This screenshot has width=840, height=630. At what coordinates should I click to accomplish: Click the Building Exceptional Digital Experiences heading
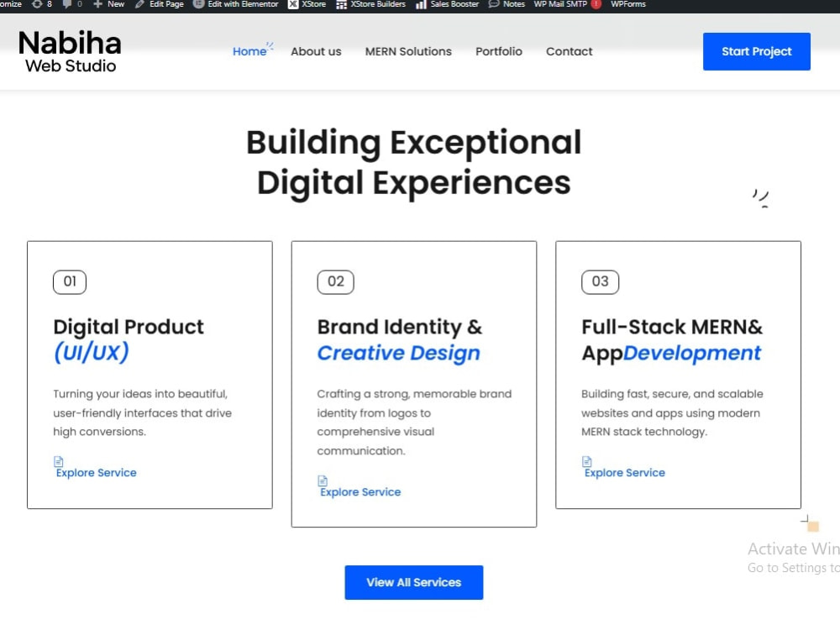coord(413,163)
